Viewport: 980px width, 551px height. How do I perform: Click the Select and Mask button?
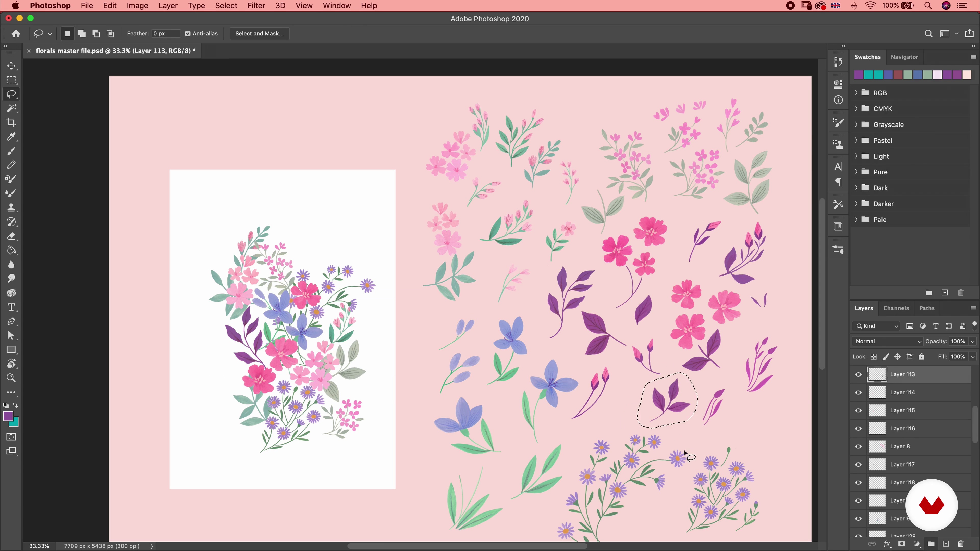click(x=259, y=33)
